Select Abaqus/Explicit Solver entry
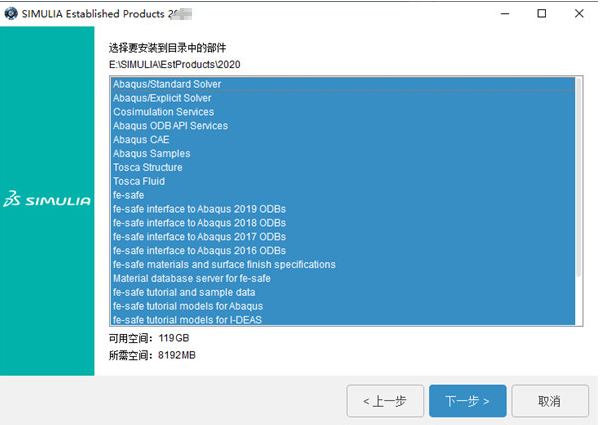This screenshot has width=601, height=425. 343,98
